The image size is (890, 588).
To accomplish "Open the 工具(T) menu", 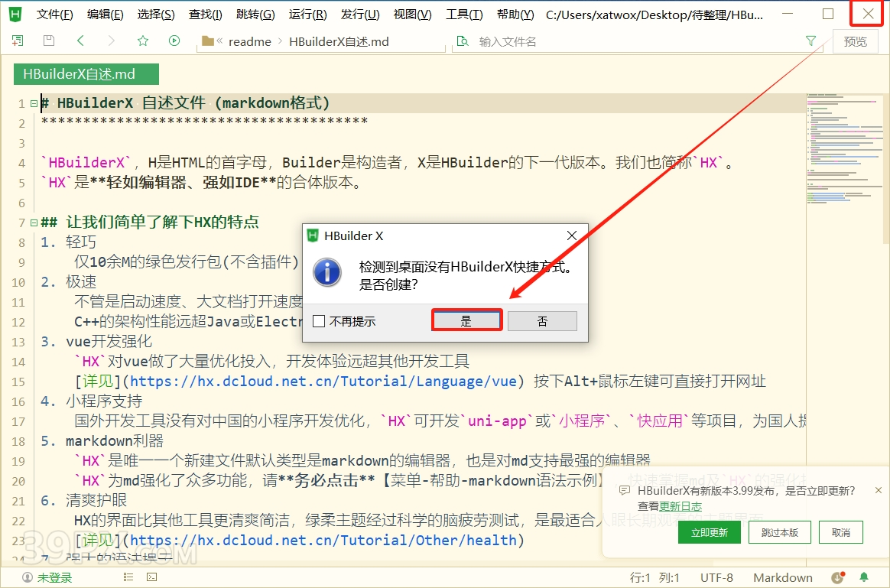I will point(463,15).
